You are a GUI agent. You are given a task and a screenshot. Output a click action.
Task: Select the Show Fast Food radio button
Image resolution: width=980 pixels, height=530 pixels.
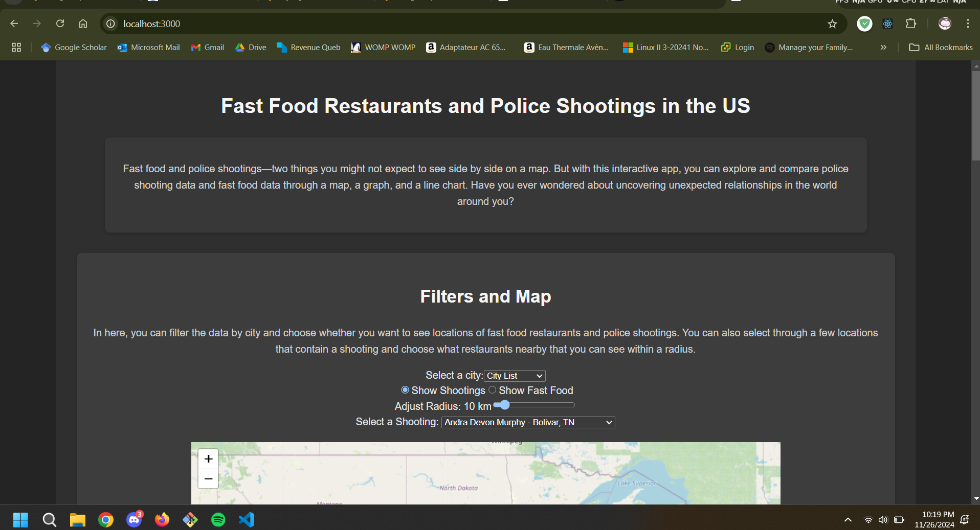[x=492, y=390]
